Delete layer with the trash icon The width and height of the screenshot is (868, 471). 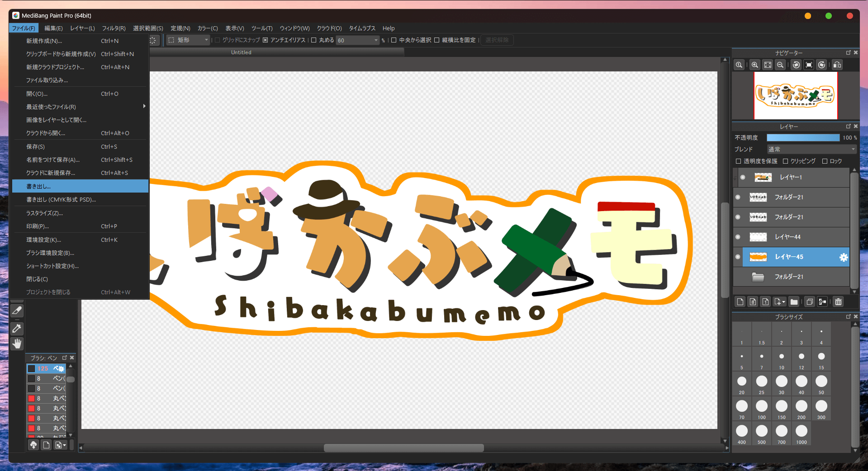point(838,302)
